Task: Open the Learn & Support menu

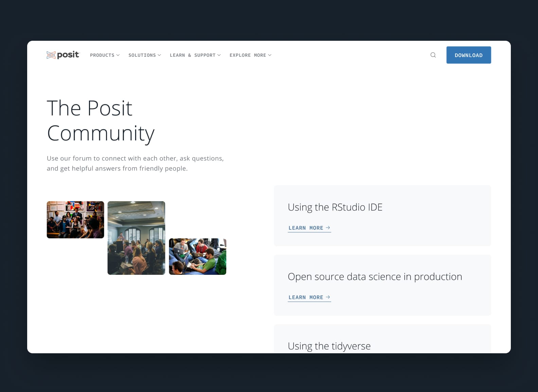Action: click(x=195, y=55)
